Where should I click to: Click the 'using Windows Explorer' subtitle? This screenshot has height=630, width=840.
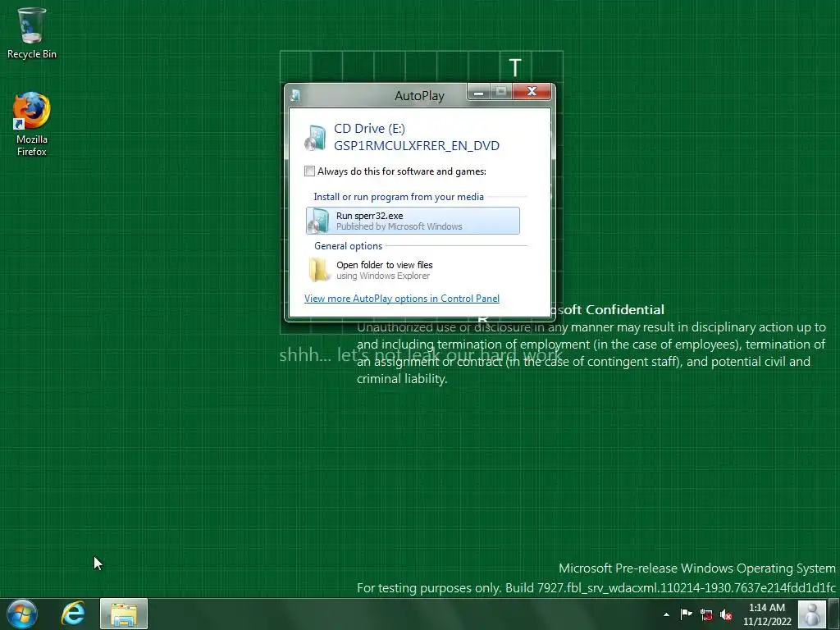tap(383, 276)
